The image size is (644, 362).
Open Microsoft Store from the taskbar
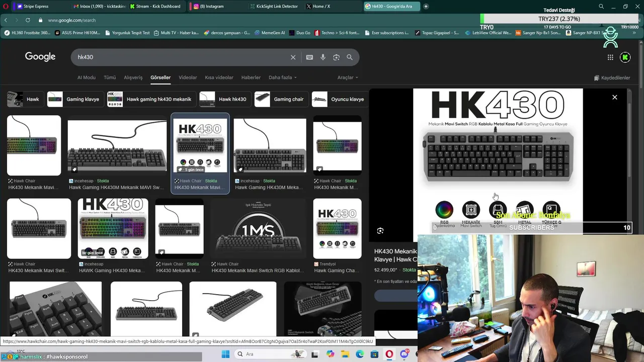(x=374, y=354)
